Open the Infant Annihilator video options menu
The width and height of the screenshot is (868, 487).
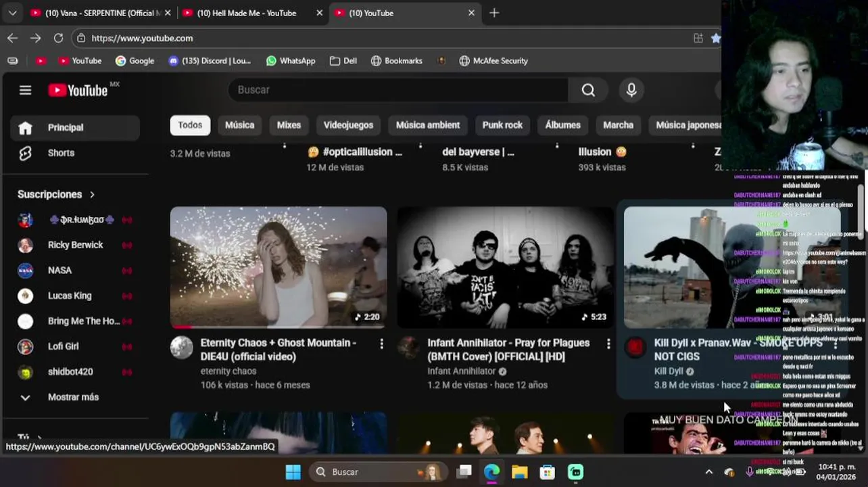608,344
